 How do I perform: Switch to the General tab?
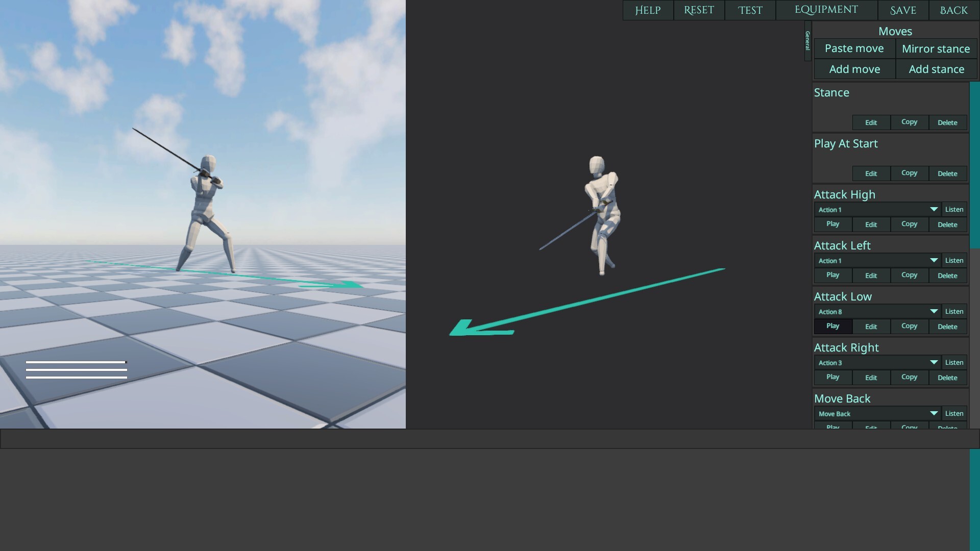coord(807,41)
